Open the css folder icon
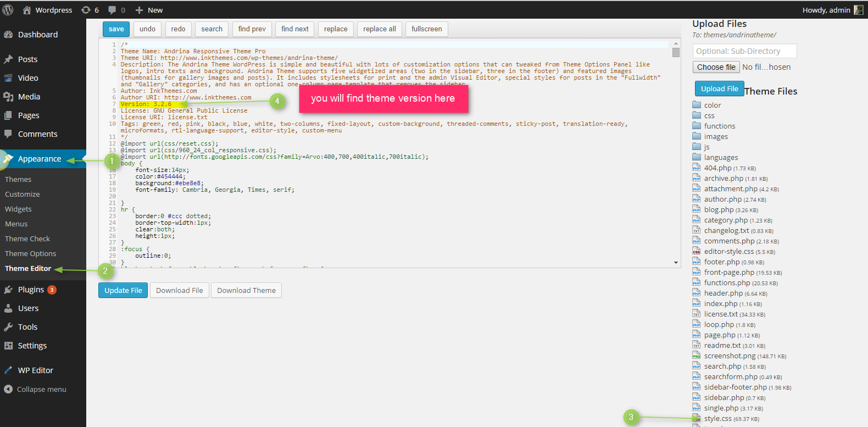The width and height of the screenshot is (868, 427). 697,115
